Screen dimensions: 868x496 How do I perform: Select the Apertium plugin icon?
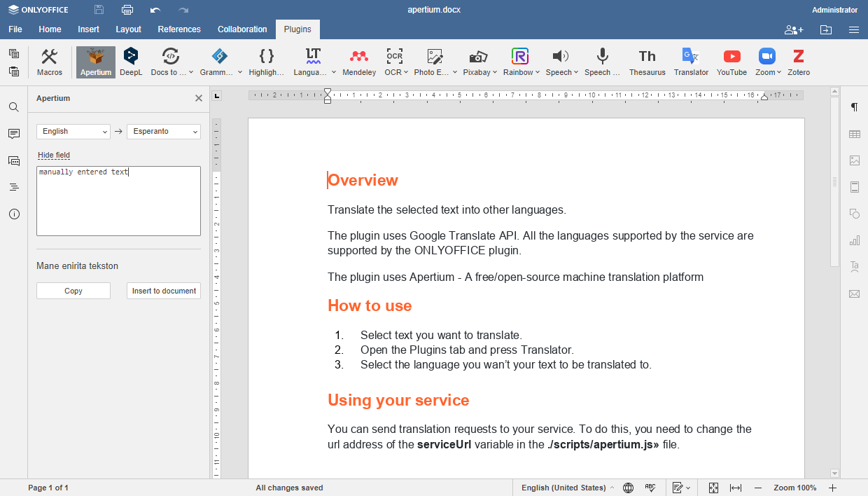coord(96,62)
